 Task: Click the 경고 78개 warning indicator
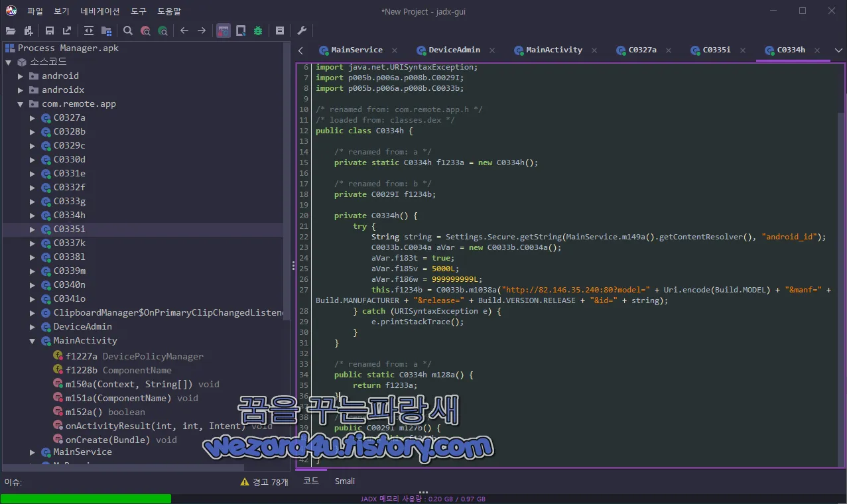point(264,482)
